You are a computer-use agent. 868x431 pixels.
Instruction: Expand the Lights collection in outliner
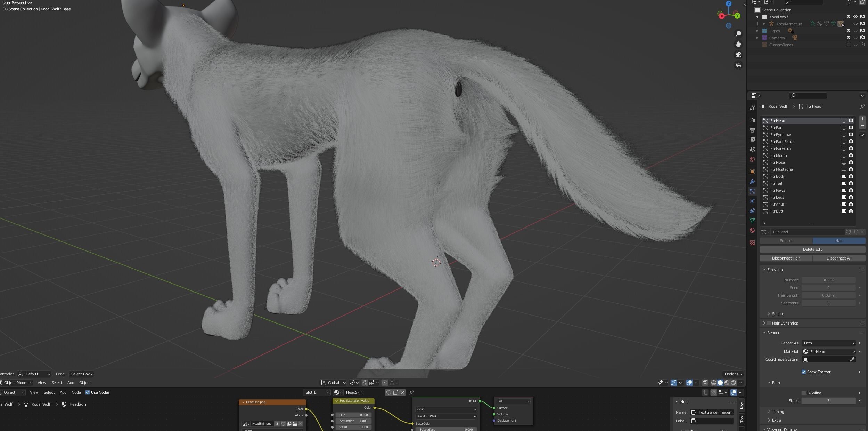(758, 31)
